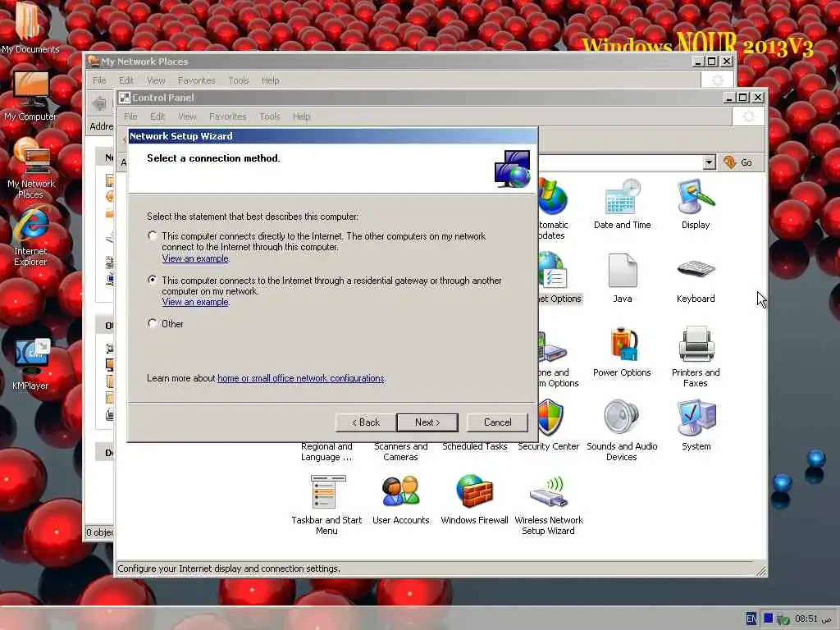The height and width of the screenshot is (630, 840).
Task: Open My Documents desktop icon
Action: tap(30, 28)
